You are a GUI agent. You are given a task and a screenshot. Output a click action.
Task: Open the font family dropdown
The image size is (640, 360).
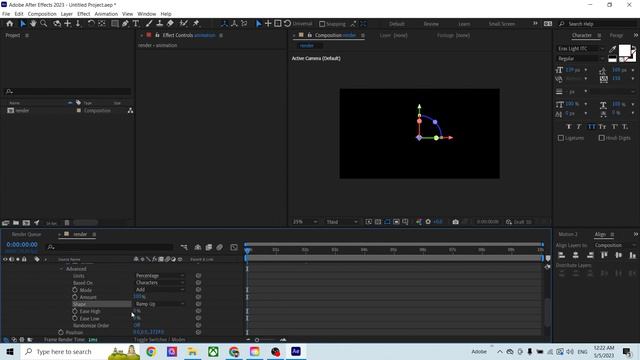pyautogui.click(x=580, y=49)
